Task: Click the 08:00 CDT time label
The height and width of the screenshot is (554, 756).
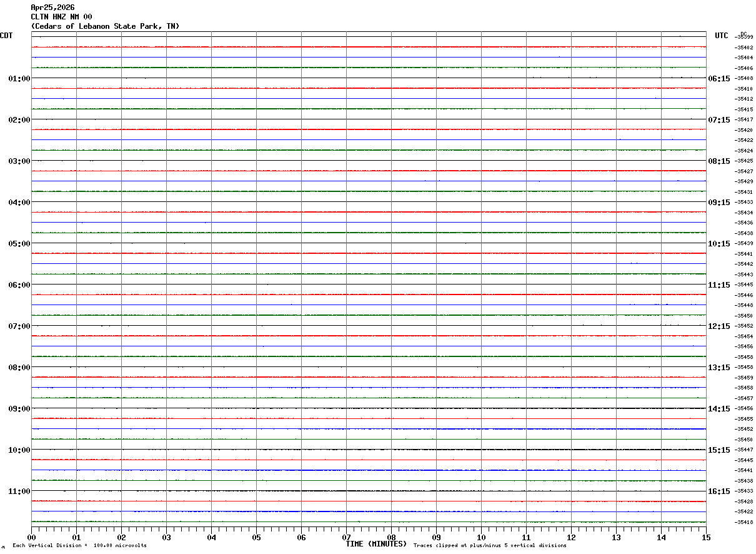Action: [19, 367]
